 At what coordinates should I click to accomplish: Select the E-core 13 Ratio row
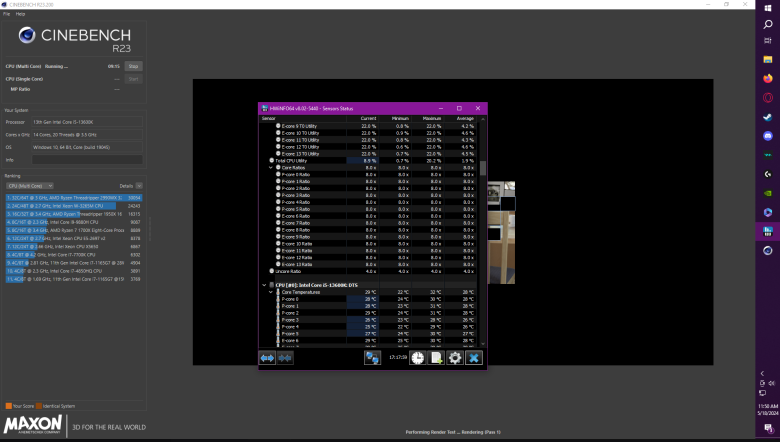click(x=368, y=265)
